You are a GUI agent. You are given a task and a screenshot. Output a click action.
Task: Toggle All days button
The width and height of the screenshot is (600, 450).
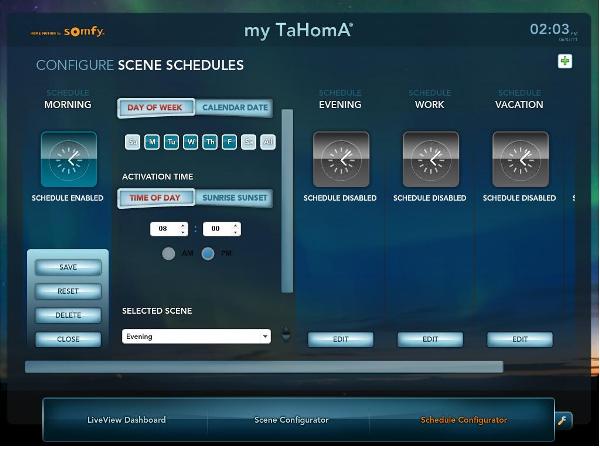point(268,142)
